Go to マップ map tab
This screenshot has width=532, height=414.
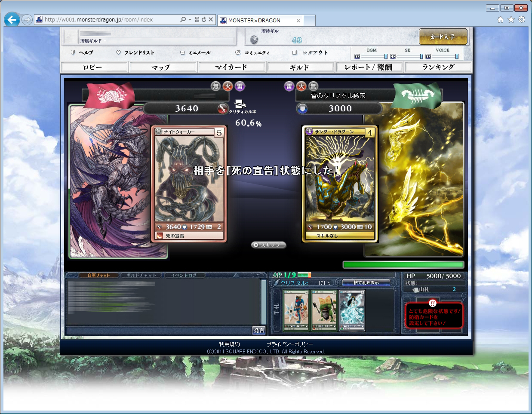163,67
